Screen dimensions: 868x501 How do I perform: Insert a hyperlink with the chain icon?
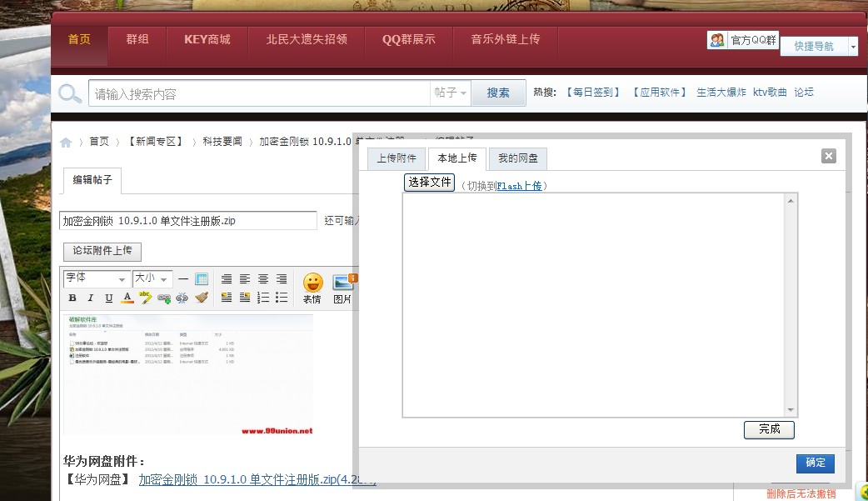164,297
